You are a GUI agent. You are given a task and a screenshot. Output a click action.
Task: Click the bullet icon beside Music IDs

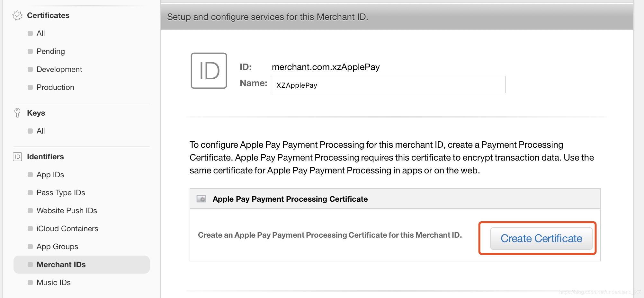click(x=30, y=283)
